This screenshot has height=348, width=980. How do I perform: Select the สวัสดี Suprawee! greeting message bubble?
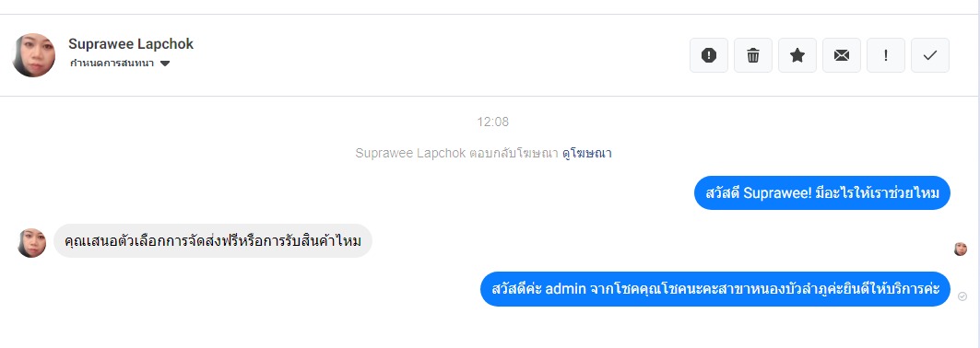(x=821, y=193)
